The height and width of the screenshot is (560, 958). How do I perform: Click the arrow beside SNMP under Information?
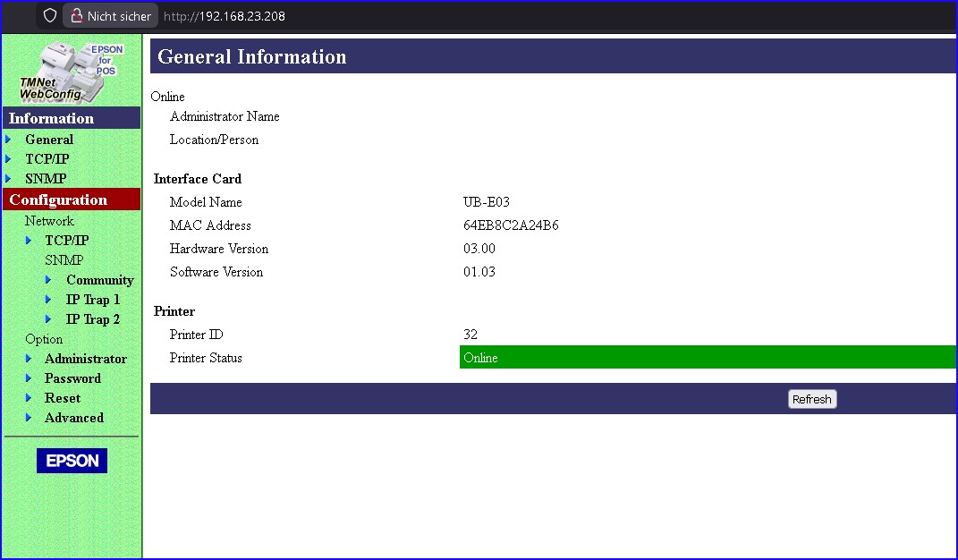click(x=8, y=179)
